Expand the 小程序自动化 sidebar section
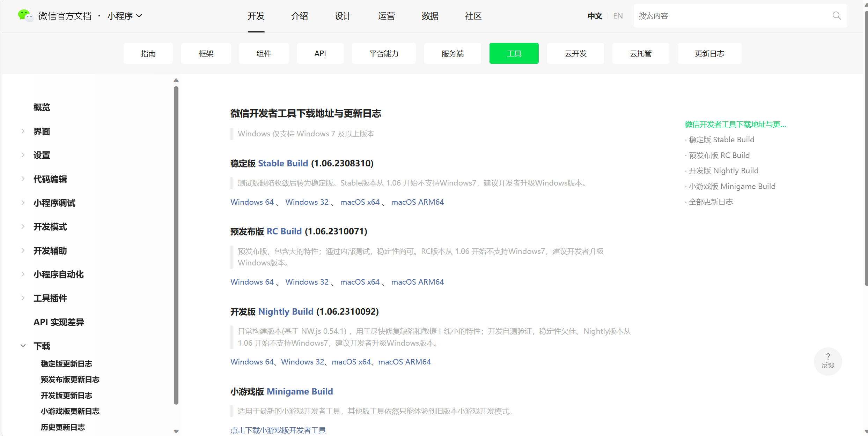The image size is (868, 436). (23, 274)
